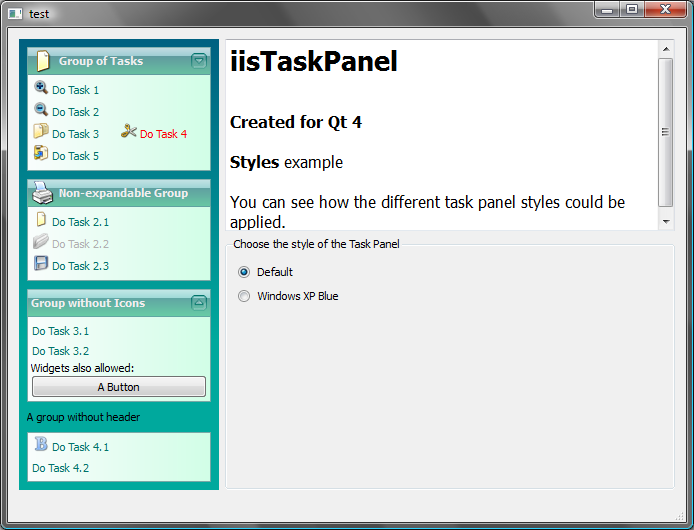Click the disabled Do Task 2.2 item
This screenshot has width=694, height=530.
coord(81,244)
